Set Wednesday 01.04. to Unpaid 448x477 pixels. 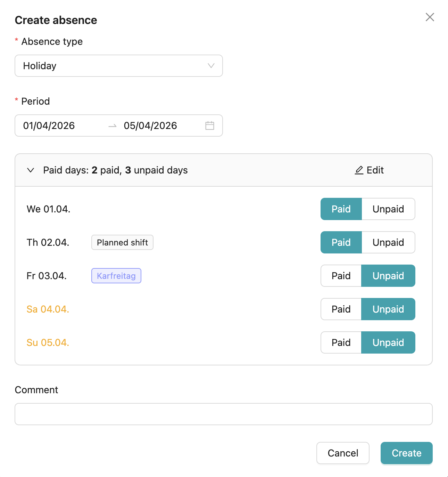pos(388,209)
